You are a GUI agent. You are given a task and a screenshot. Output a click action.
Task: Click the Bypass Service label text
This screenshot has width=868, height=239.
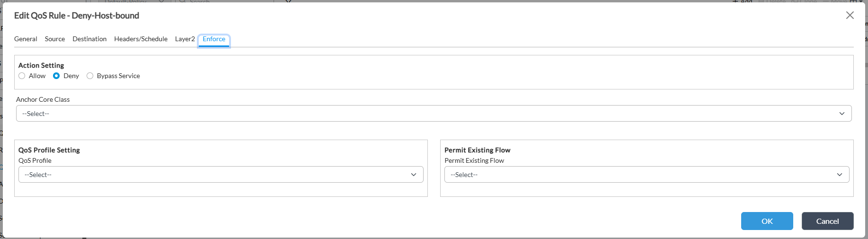pyautogui.click(x=118, y=76)
